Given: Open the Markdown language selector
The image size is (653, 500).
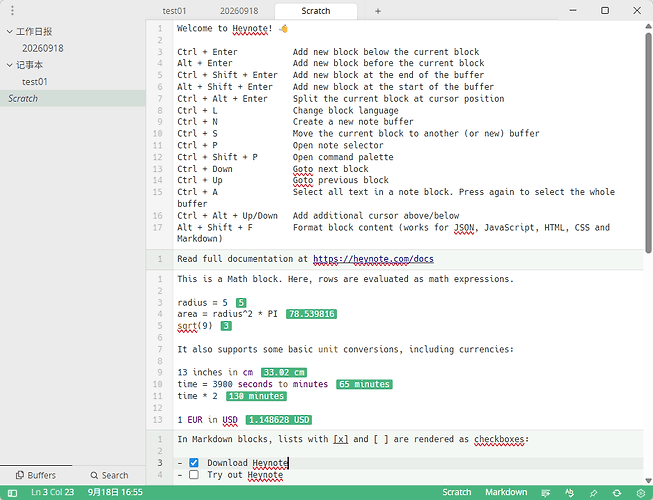Looking at the screenshot, I should [x=506, y=493].
